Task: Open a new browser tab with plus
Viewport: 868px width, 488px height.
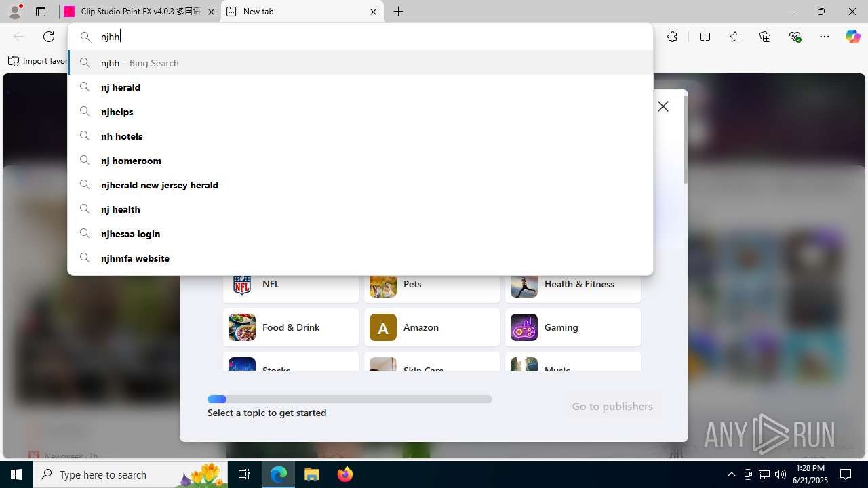Action: coord(399,12)
